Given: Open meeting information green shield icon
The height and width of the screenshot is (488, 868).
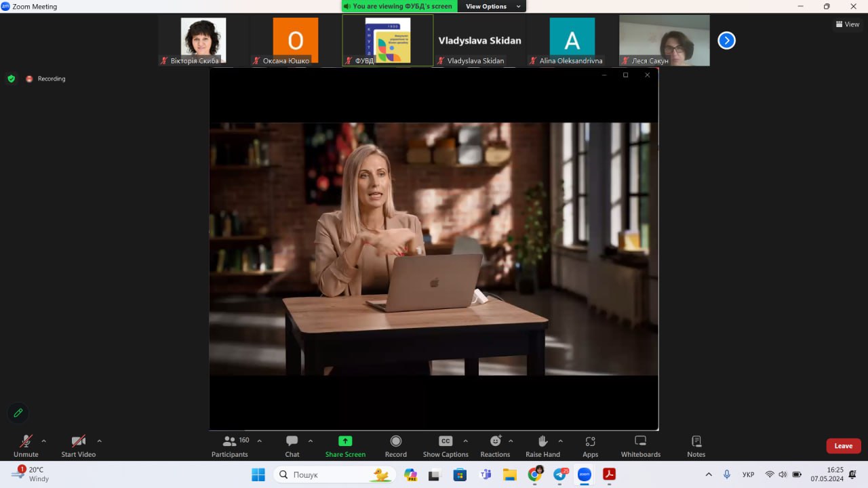Looking at the screenshot, I should click(x=11, y=79).
